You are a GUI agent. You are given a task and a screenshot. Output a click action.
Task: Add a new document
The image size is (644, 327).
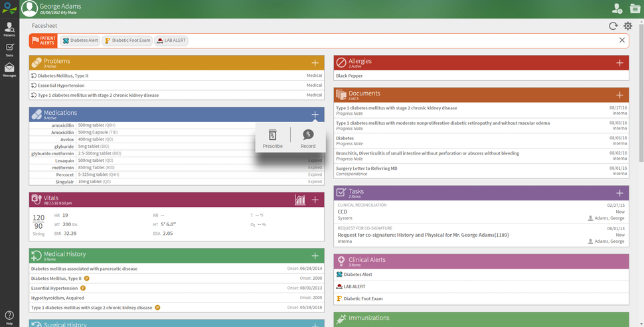coord(619,96)
